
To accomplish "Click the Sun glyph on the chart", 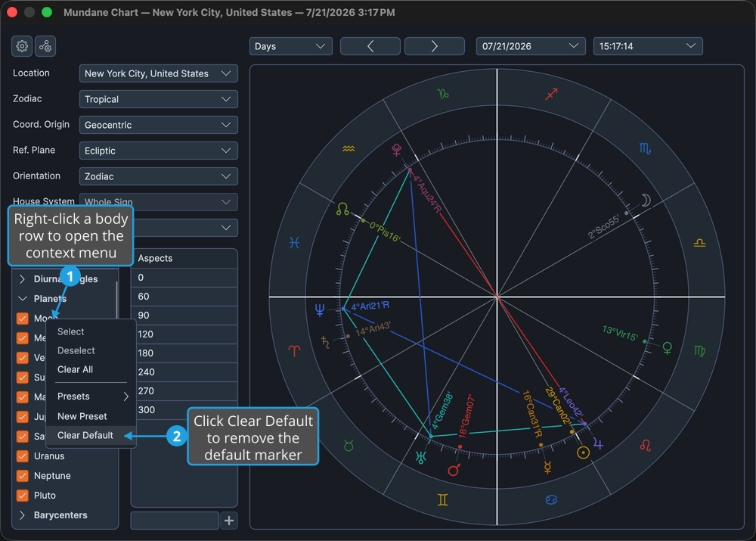I will pos(583,452).
